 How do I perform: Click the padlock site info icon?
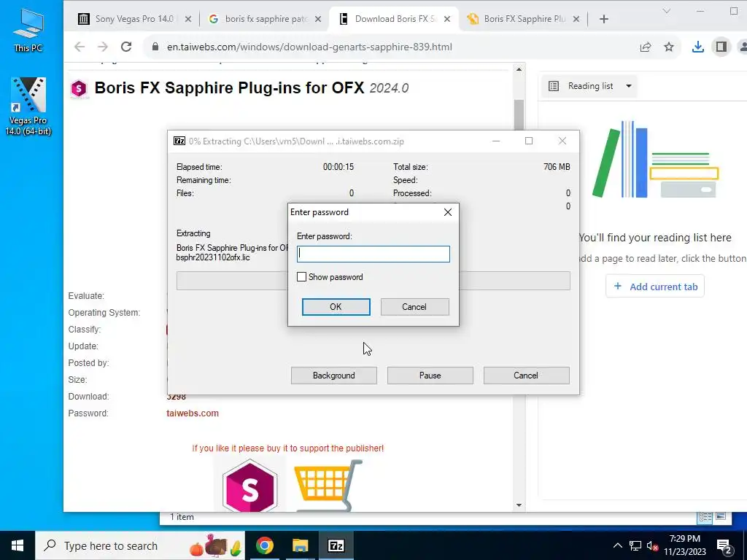(155, 47)
